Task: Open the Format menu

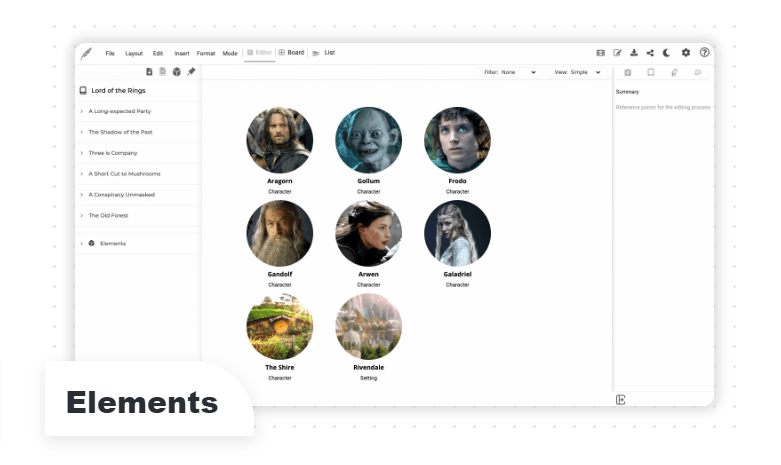Action: [x=206, y=53]
